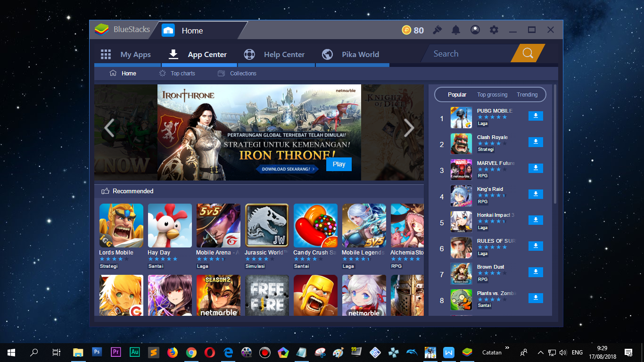Open File Explorer from the taskbar
644x362 pixels.
(x=78, y=352)
